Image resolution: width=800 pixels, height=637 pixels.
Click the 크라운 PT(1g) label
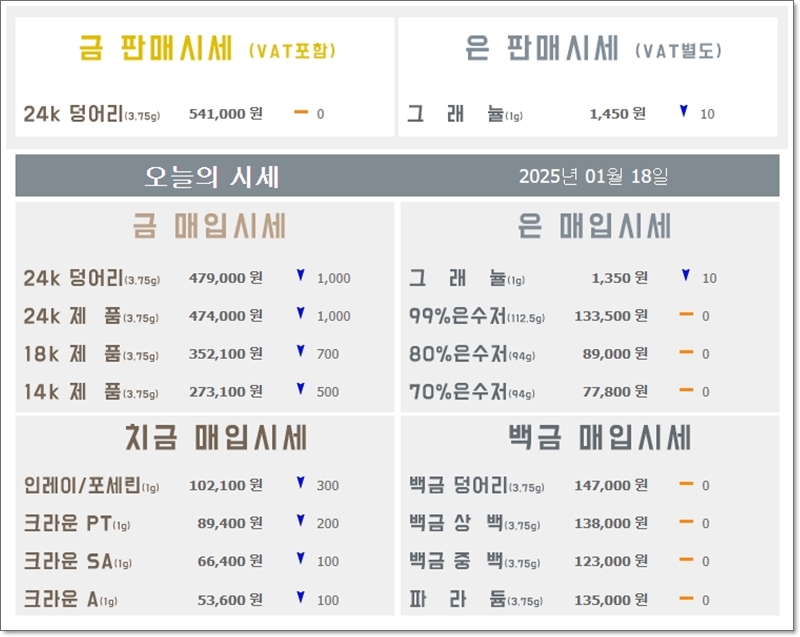click(x=77, y=523)
